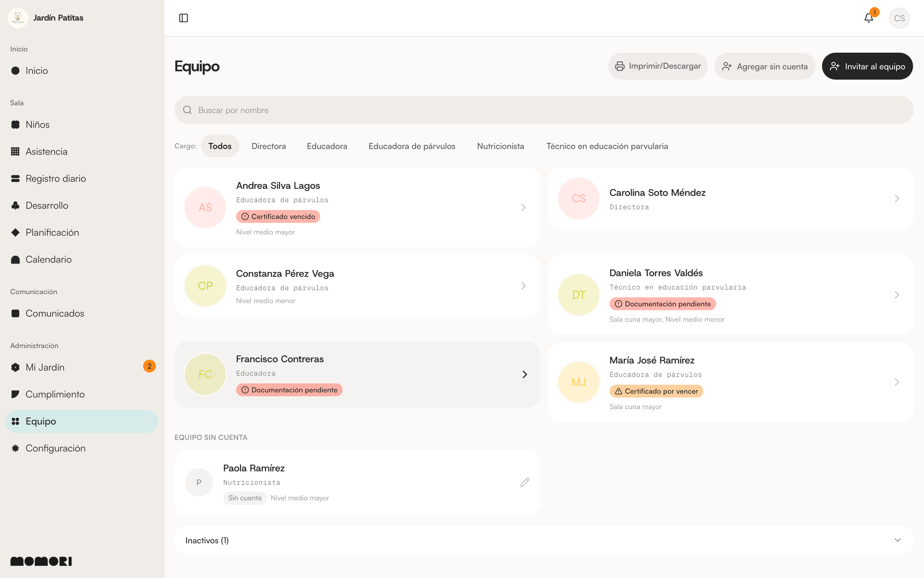
Task: Open Daniela Torres Valdés chevron
Action: point(897,295)
